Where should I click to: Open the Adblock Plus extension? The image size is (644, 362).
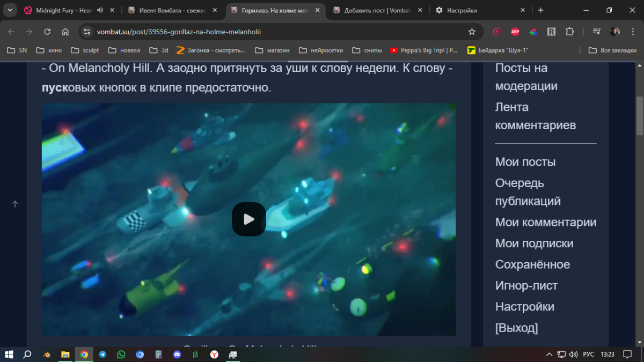[x=515, y=32]
